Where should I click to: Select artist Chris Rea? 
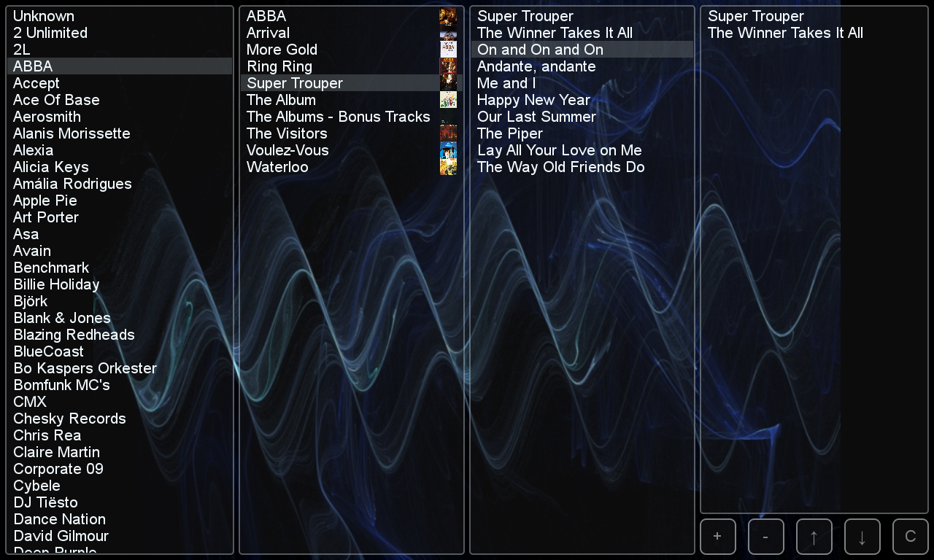pyautogui.click(x=120, y=435)
